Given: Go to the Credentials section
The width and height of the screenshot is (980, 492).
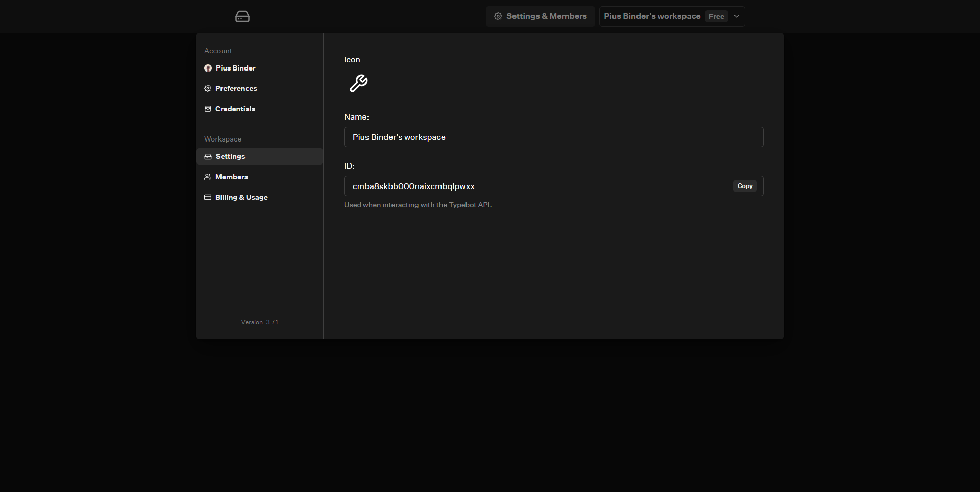Looking at the screenshot, I should (235, 109).
